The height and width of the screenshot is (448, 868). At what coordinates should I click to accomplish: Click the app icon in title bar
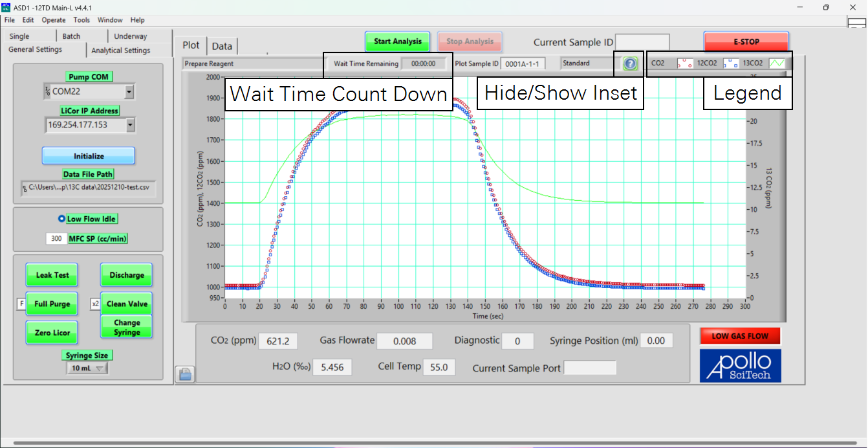tap(6, 7)
